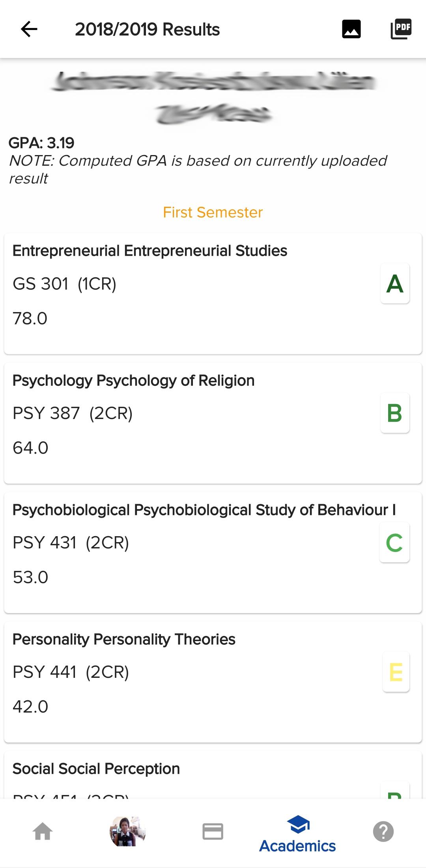The width and height of the screenshot is (426, 868).
Task: Open Psychobiological Study of Behaviour I card
Action: click(213, 552)
